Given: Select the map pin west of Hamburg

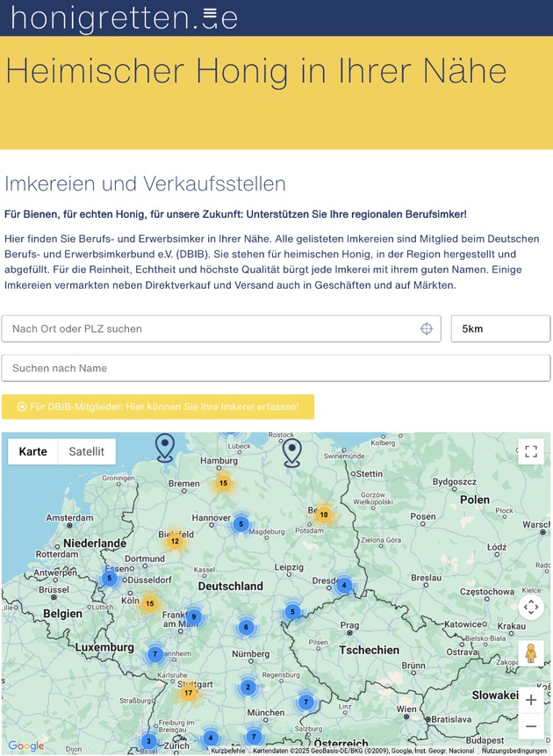Looking at the screenshot, I should 165,448.
